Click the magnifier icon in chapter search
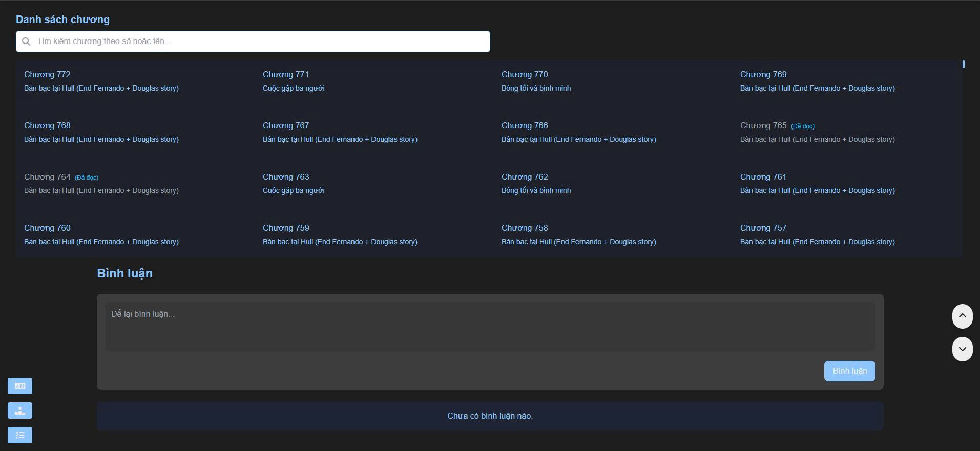980x451 pixels. coord(26,41)
